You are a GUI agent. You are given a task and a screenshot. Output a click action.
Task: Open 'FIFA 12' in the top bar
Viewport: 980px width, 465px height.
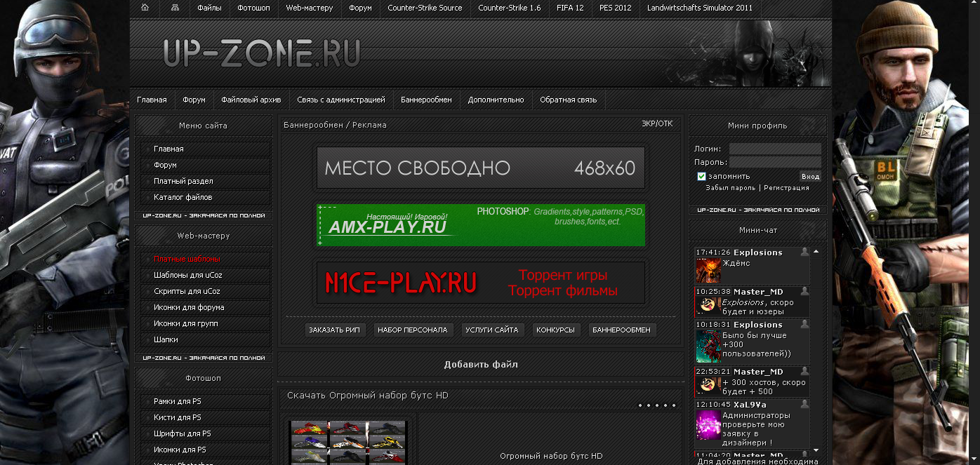click(x=570, y=8)
